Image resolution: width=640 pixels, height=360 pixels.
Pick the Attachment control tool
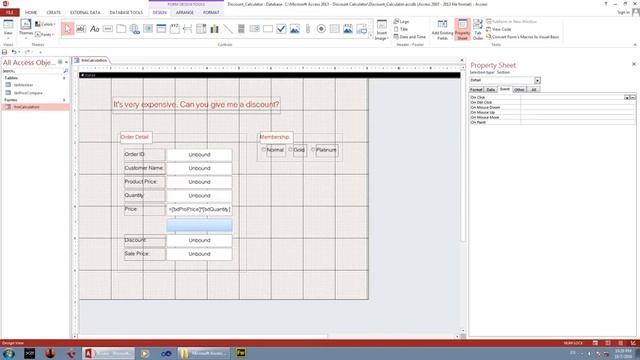308,29
